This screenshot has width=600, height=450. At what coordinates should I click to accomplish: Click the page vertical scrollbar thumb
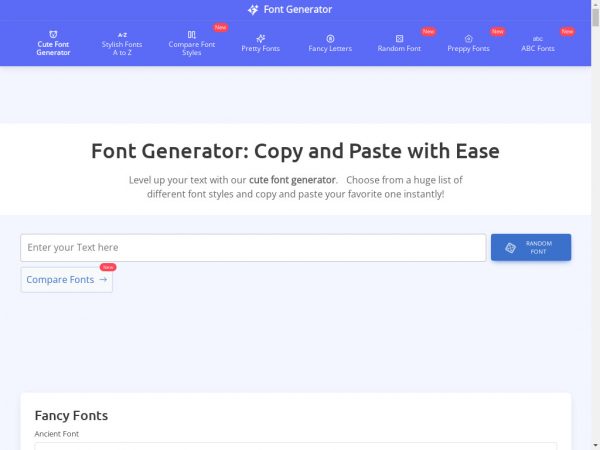[x=595, y=17]
